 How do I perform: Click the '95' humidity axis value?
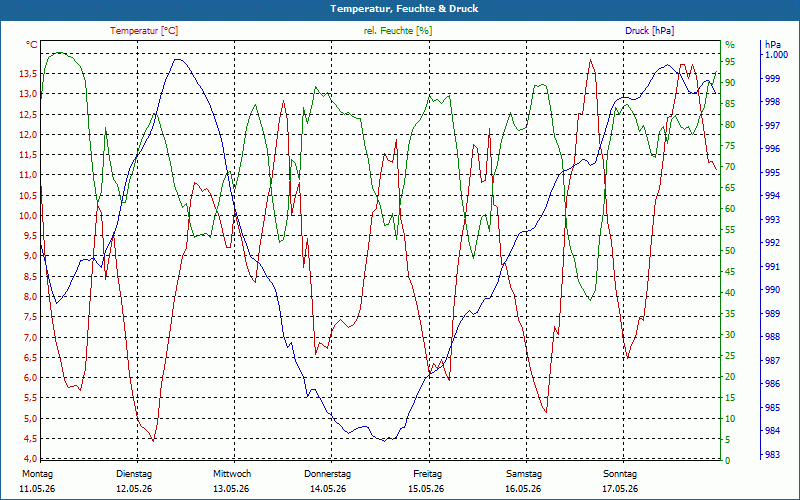(730, 62)
